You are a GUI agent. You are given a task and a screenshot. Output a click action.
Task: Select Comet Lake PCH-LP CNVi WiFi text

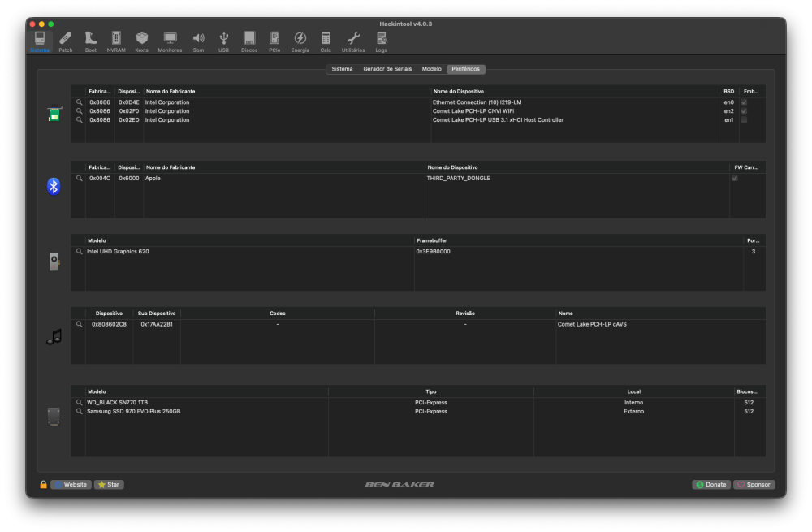click(473, 110)
